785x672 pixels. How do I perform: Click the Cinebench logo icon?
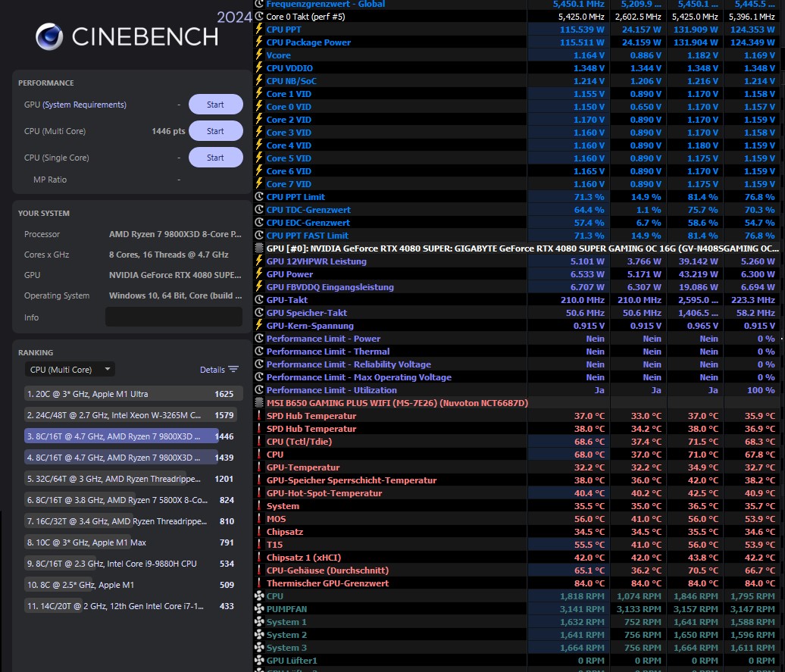(x=48, y=36)
